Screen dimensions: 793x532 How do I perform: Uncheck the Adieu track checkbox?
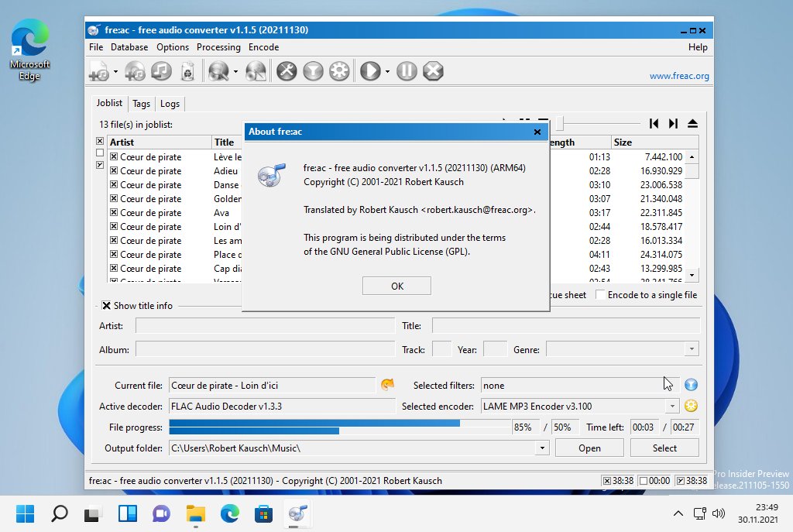(x=114, y=171)
